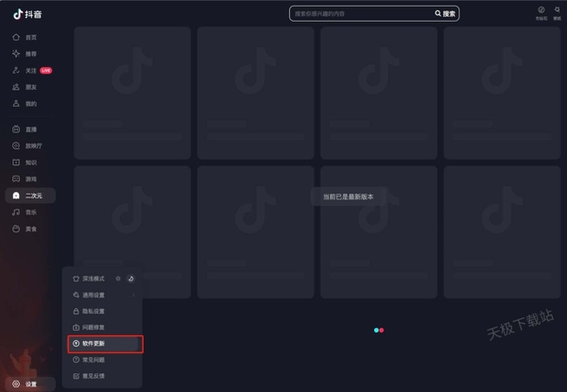Open 游戏 games category
This screenshot has height=392, width=567.
[x=30, y=178]
